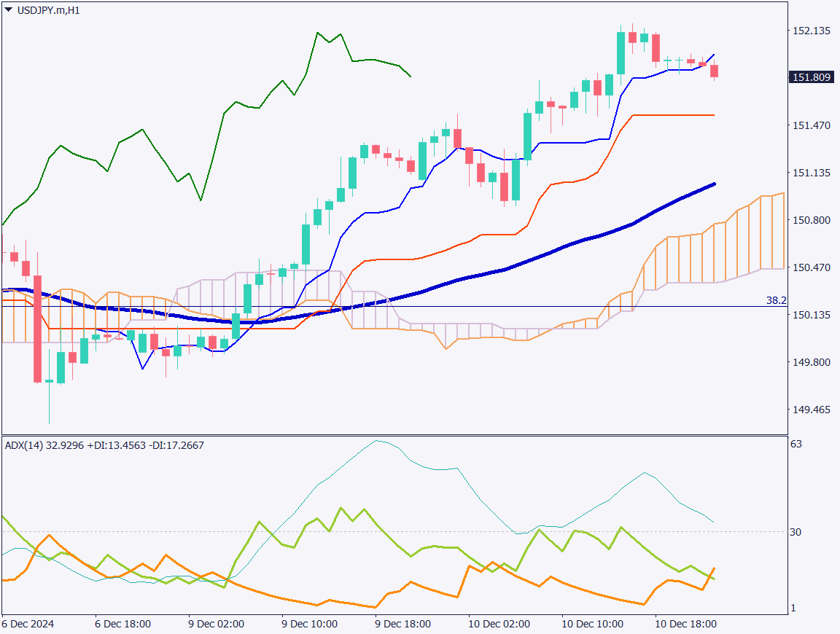Select the last red candle on the chart

click(715, 71)
